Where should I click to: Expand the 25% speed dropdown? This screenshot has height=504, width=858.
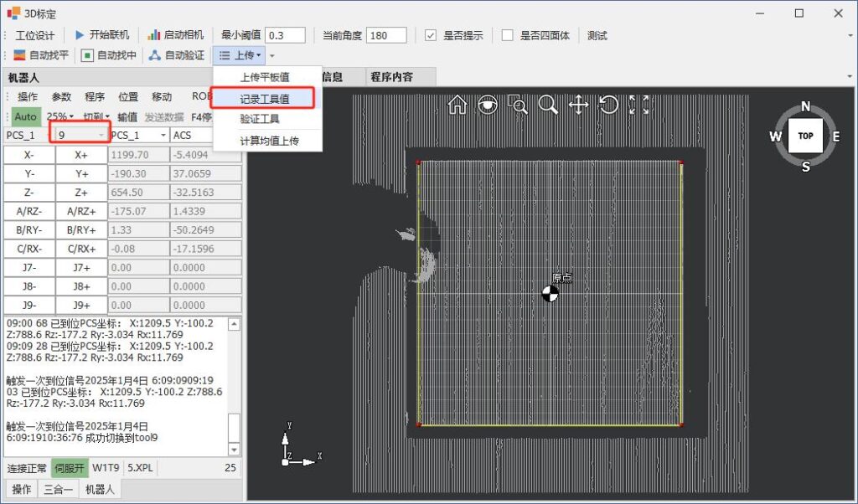(x=60, y=116)
